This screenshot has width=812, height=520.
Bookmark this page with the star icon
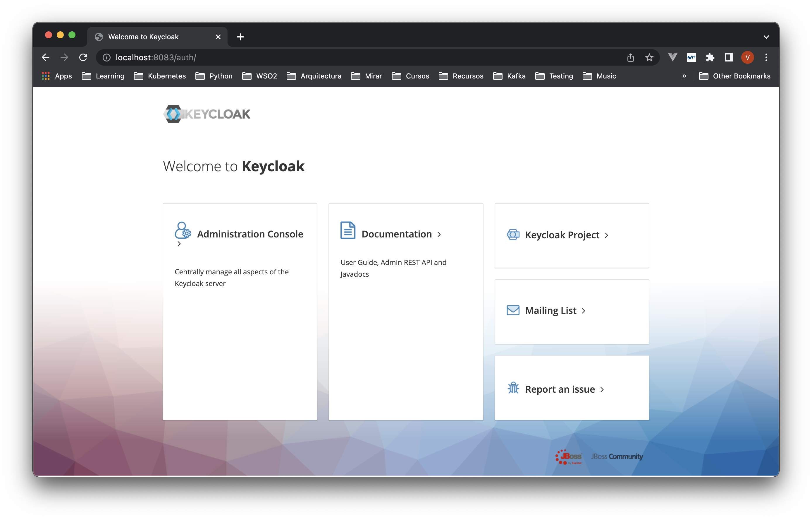[649, 58]
